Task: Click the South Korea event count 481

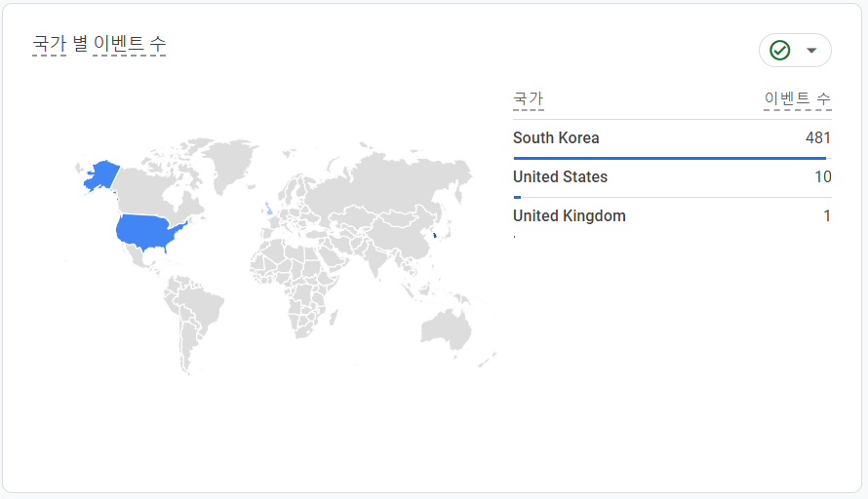Action: pos(817,137)
